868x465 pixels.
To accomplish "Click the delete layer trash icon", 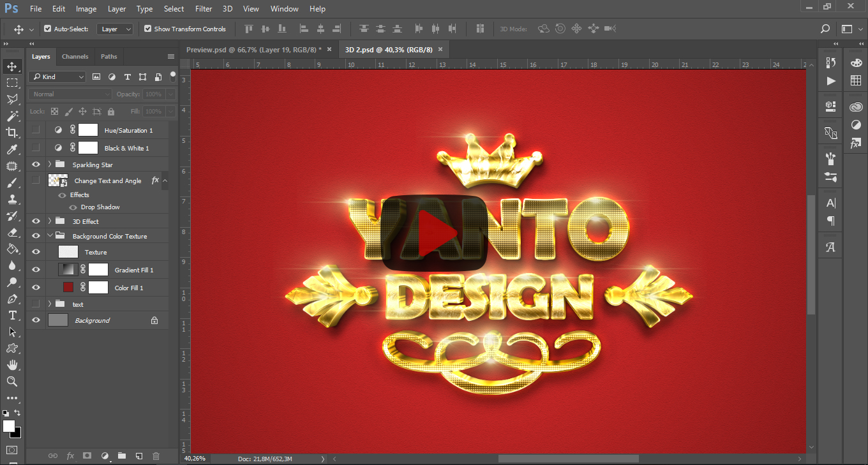I will (x=156, y=456).
